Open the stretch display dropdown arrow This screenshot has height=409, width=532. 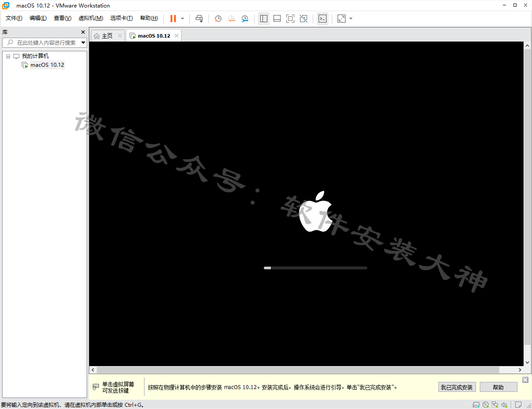point(351,19)
